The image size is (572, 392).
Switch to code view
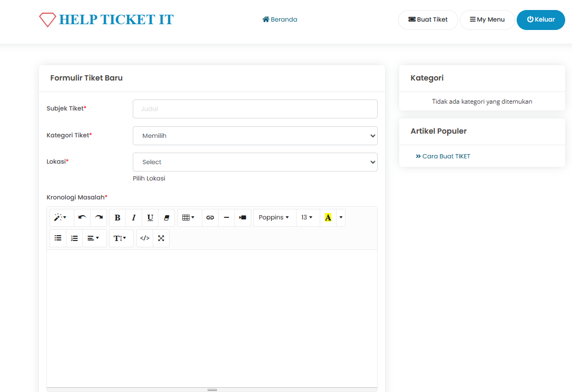[x=145, y=238]
